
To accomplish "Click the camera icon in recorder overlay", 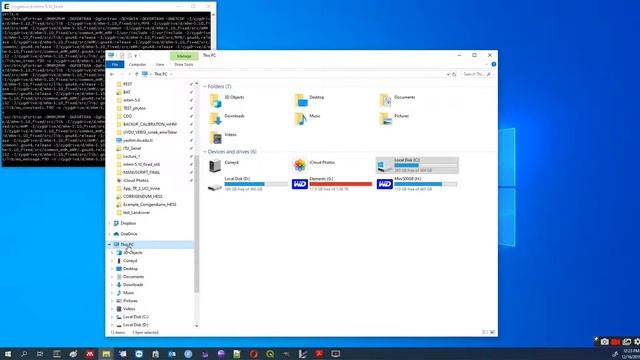I will [x=604, y=342].
